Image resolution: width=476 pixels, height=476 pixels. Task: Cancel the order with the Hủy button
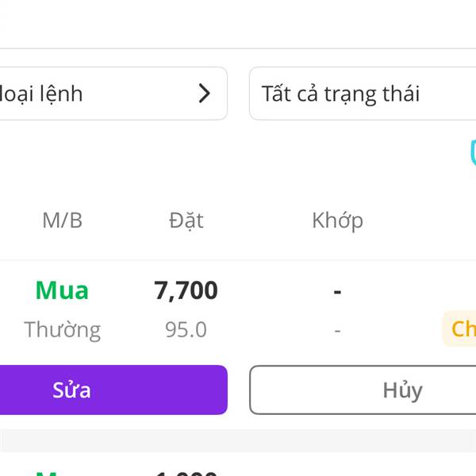[363, 390]
